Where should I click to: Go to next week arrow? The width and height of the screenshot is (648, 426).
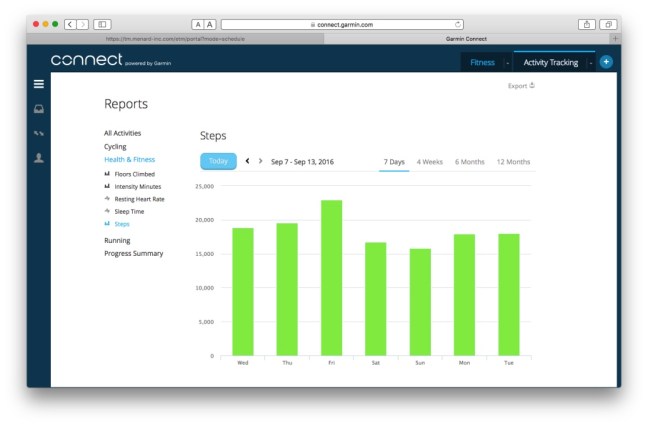coord(261,161)
